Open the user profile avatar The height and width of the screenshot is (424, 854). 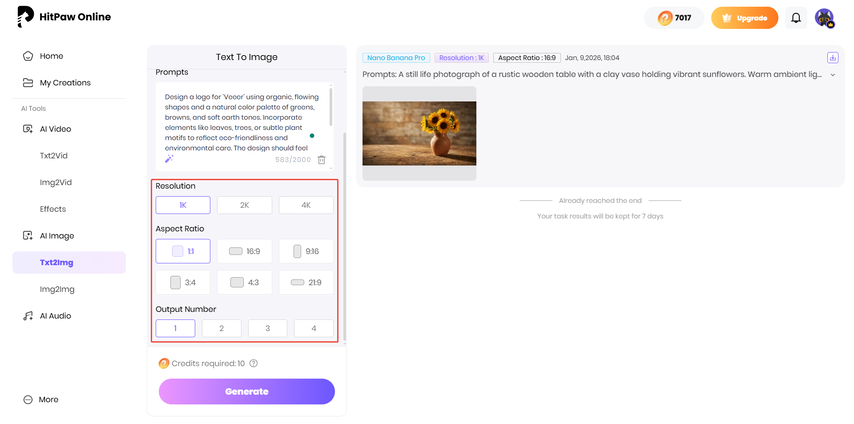click(x=824, y=18)
